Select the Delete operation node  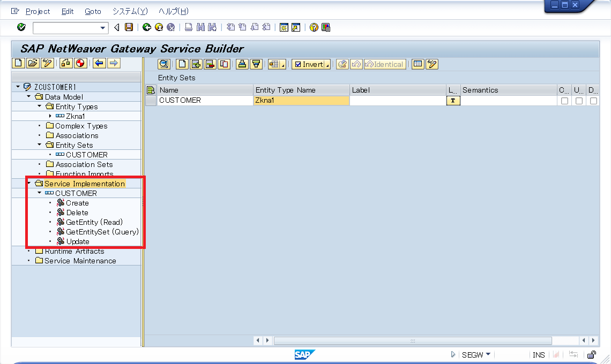[x=77, y=213]
